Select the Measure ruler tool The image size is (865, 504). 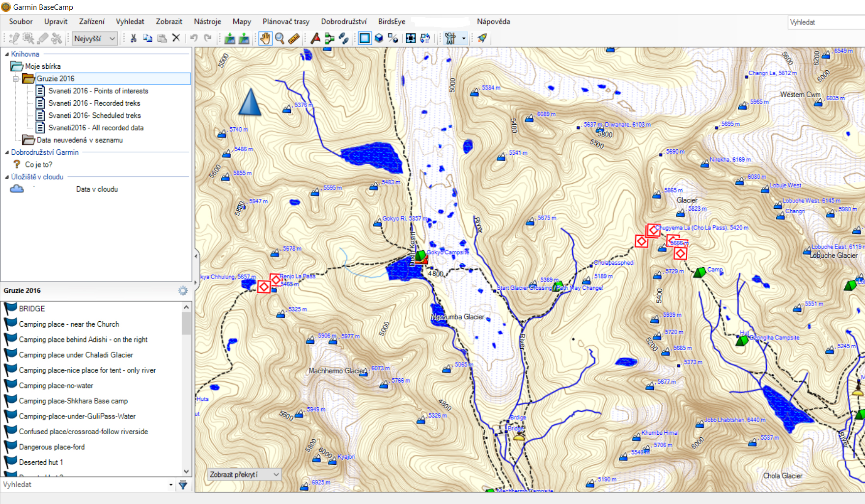coord(294,38)
